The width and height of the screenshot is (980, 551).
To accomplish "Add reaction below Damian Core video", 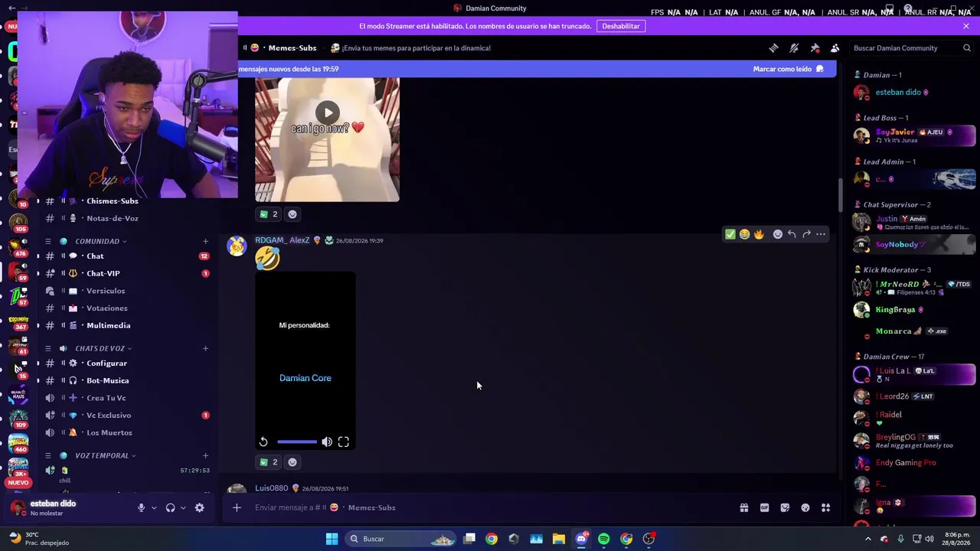I will coord(292,462).
